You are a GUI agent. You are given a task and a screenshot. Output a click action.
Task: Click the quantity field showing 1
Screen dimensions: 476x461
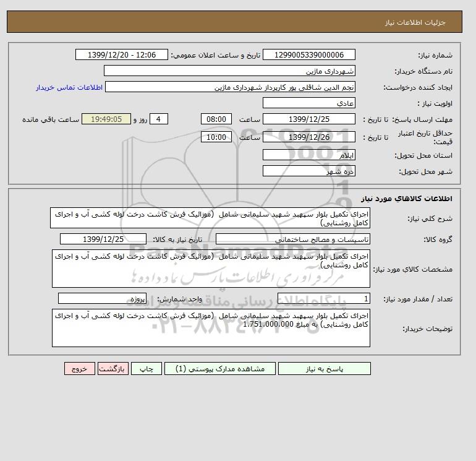click(323, 299)
